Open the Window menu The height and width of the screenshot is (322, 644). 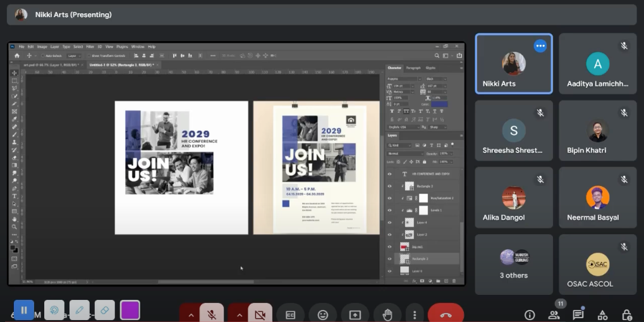[x=138, y=46]
